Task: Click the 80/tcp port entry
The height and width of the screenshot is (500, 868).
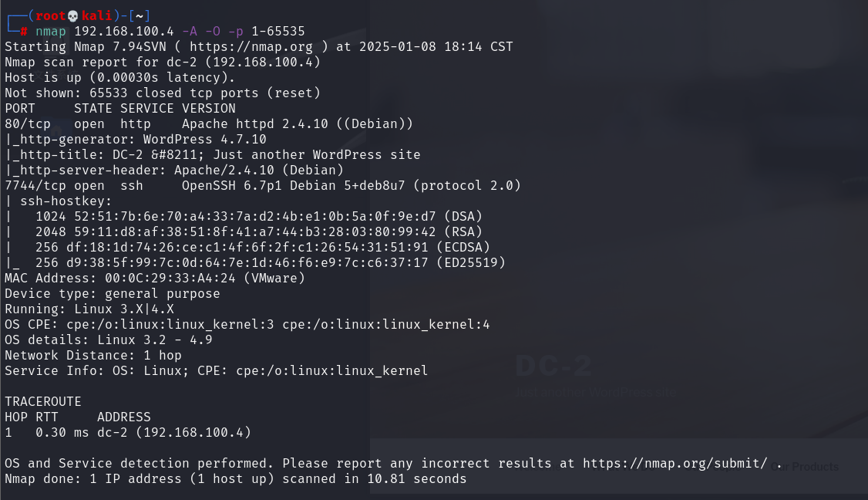Action: [28, 124]
